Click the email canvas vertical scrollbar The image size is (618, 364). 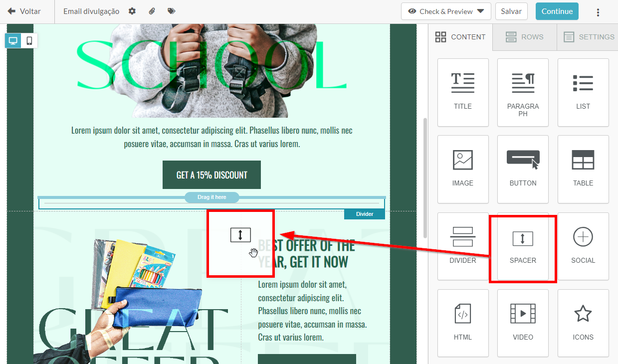coord(425,178)
